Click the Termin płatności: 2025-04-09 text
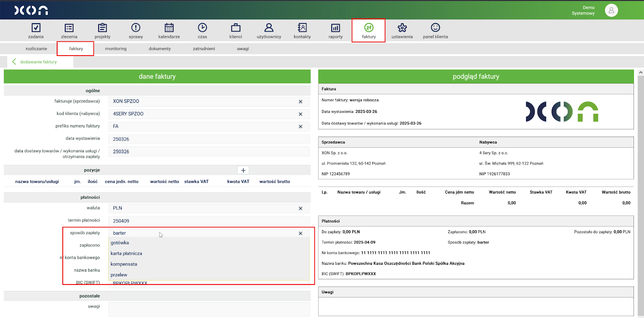This screenshot has width=644, height=318. coord(349,243)
